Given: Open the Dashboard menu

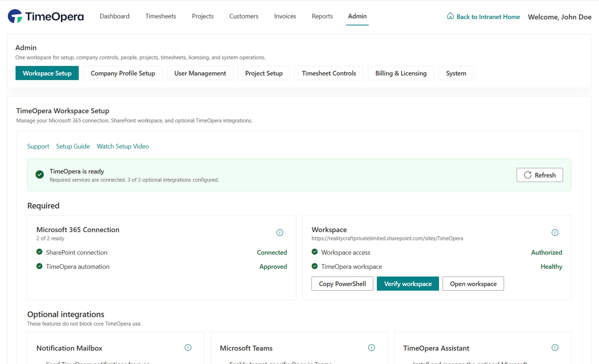Looking at the screenshot, I should coord(114,16).
